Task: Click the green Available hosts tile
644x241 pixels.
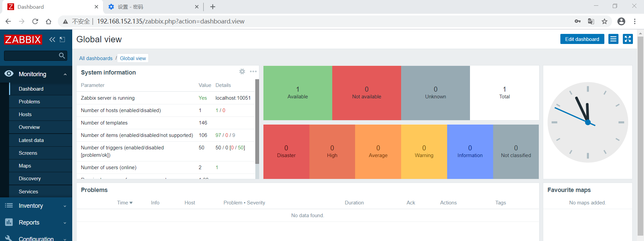Action: (298, 93)
